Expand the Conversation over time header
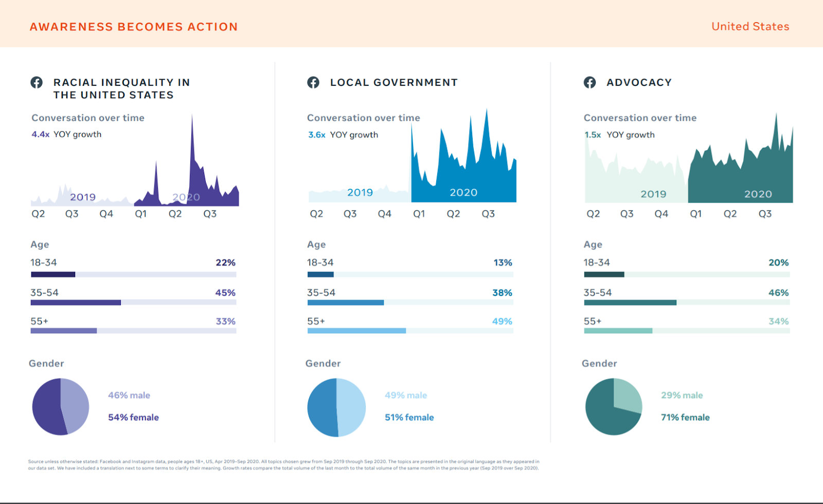 [x=88, y=118]
